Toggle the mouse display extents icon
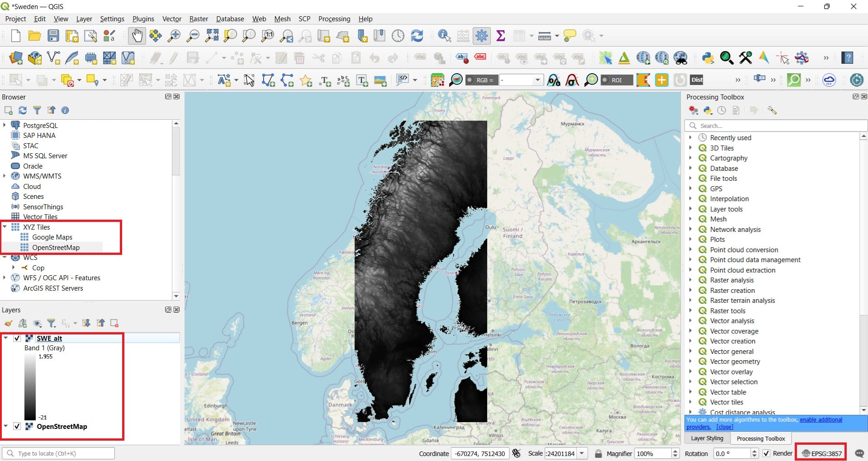 pos(517,453)
